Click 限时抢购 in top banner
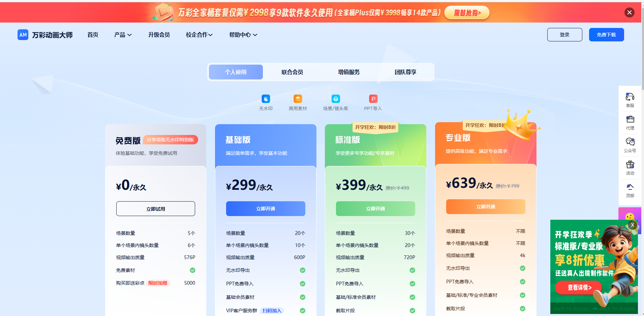The image size is (644, 316). [467, 13]
